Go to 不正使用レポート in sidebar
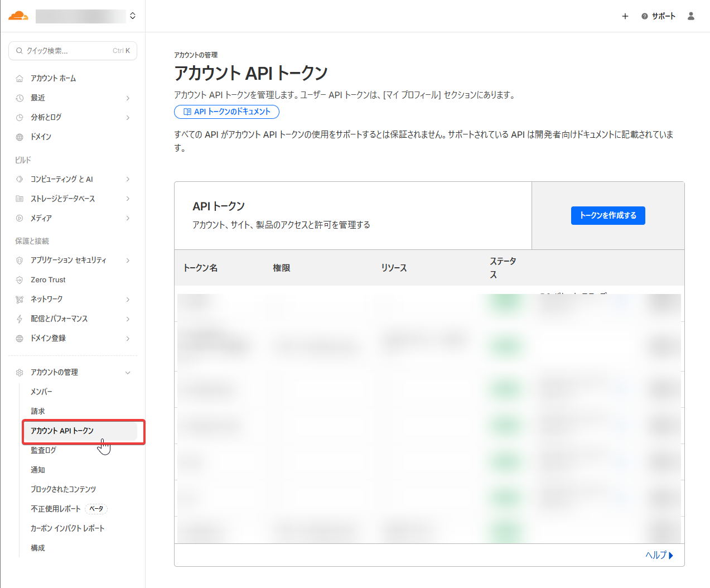The width and height of the screenshot is (710, 588). pos(56,509)
